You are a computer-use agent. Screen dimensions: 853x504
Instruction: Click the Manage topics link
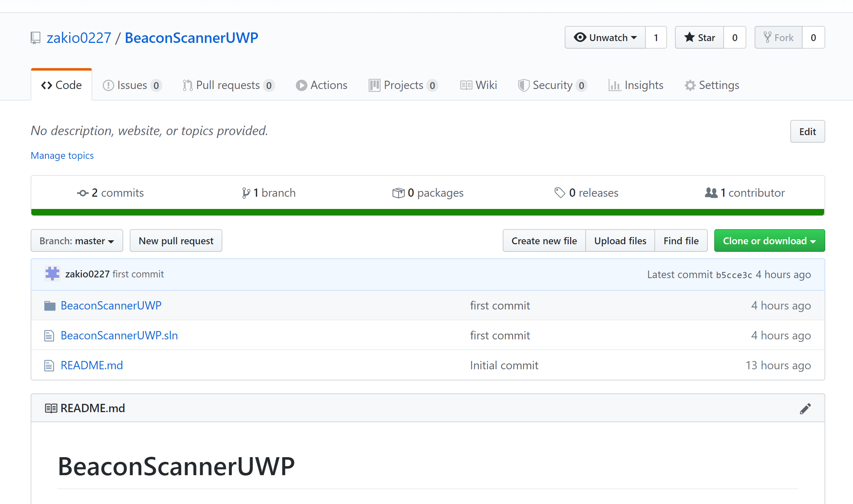[x=62, y=156]
